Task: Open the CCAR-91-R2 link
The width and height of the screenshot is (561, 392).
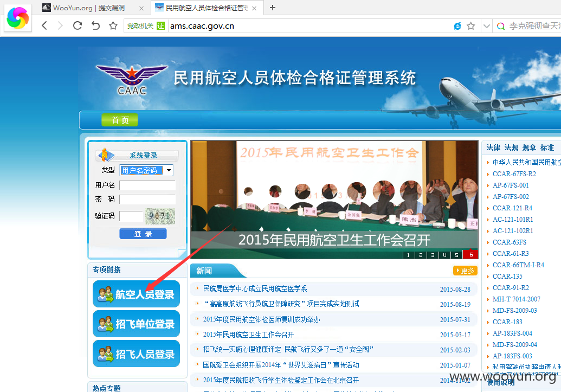Action: click(x=511, y=288)
